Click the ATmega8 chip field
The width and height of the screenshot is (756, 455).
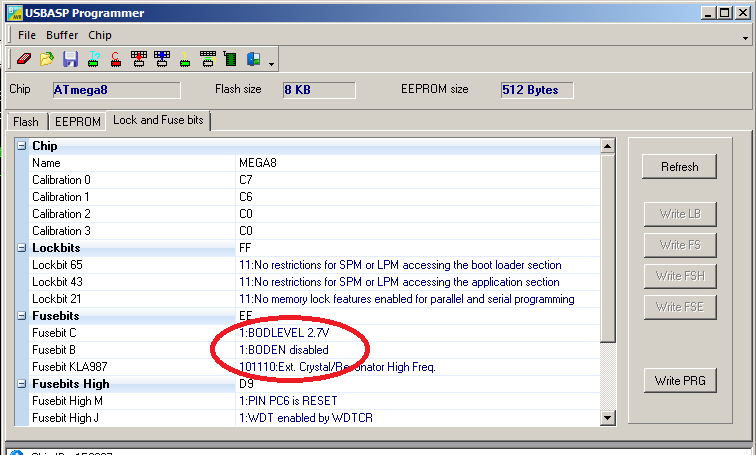117,90
